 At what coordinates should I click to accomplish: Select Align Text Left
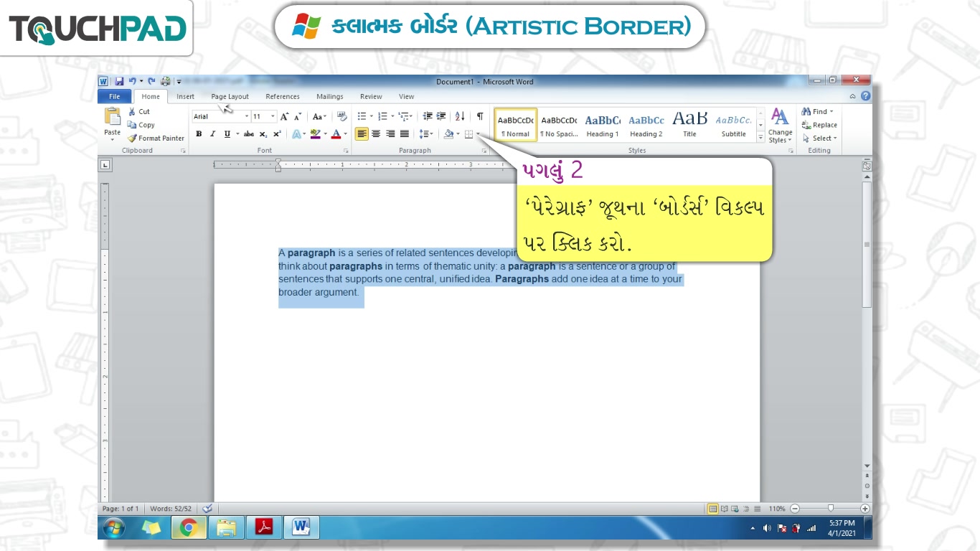362,134
